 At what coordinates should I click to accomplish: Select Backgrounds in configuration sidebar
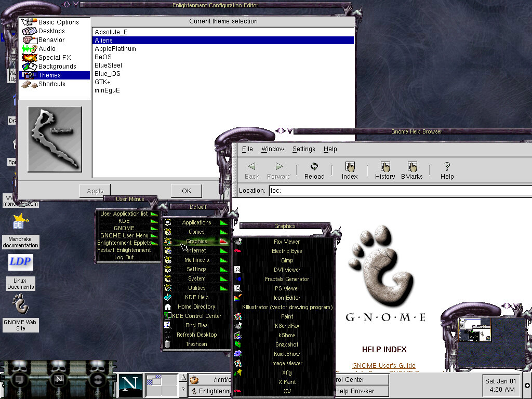coord(57,66)
